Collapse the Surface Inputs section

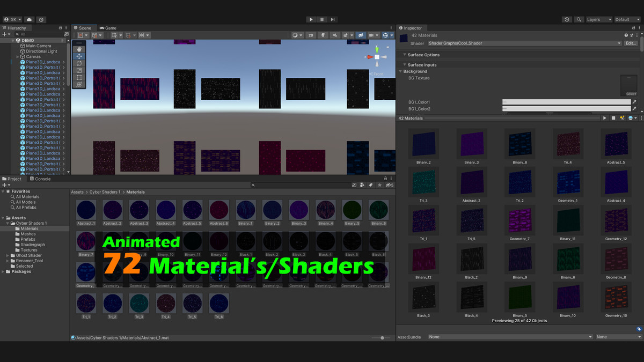[x=405, y=65]
